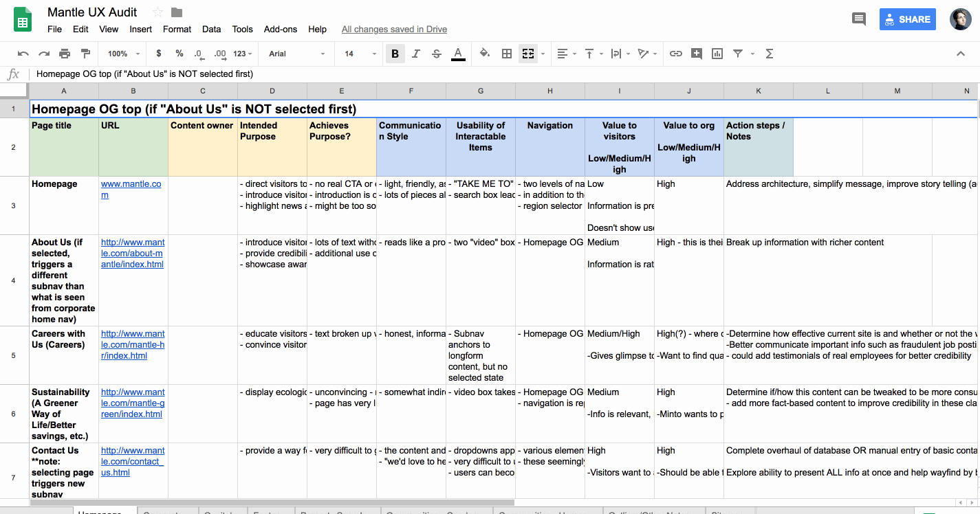Click the Insert comment icon
Viewport: 980px width, 514px height.
[x=697, y=54]
